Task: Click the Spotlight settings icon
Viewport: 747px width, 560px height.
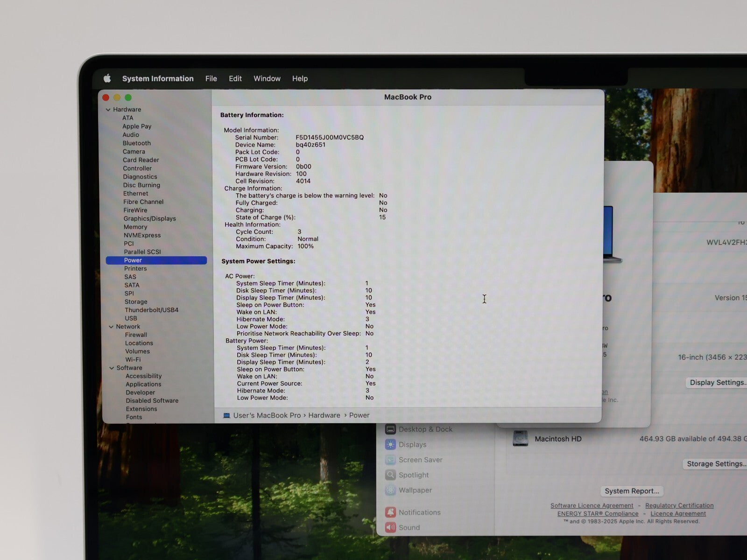Action: (391, 475)
